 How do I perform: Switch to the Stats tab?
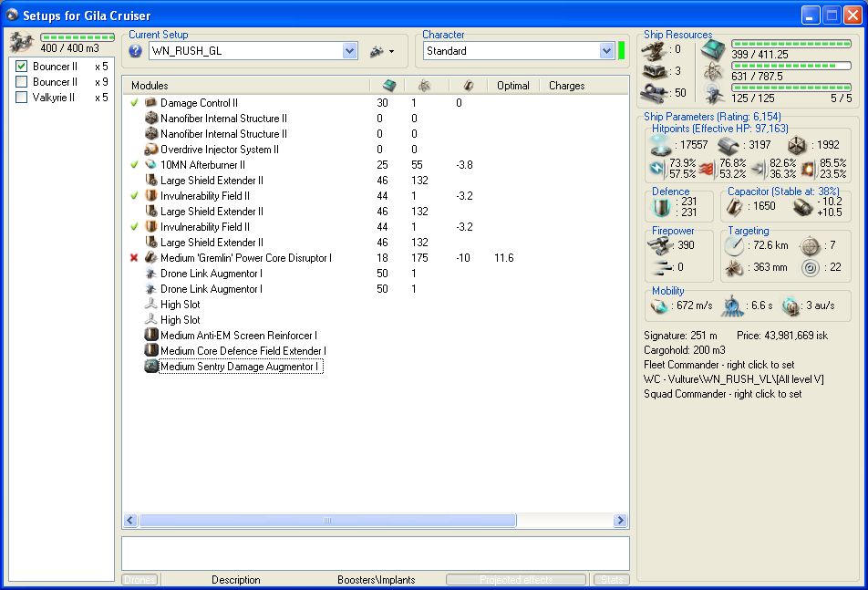pos(612,579)
